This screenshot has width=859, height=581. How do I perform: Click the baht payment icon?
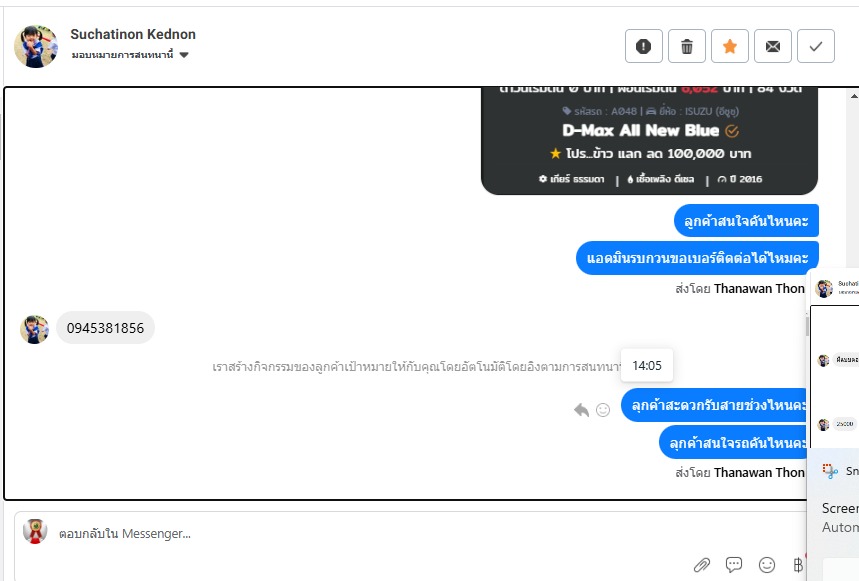(x=798, y=565)
